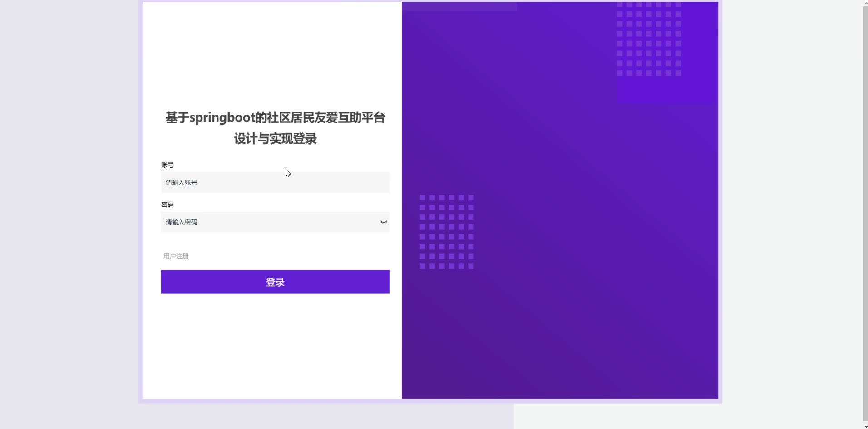
Task: Toggle password visibility eye icon
Action: [x=384, y=222]
